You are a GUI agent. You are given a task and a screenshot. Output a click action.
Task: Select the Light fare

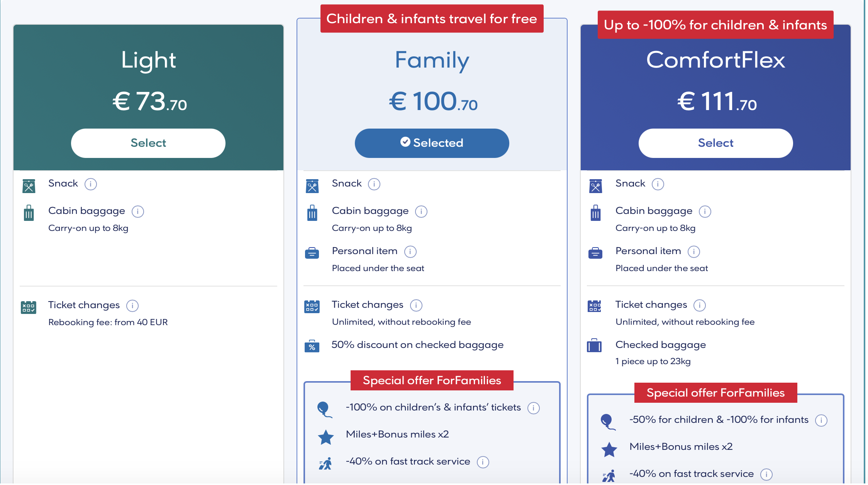148,143
